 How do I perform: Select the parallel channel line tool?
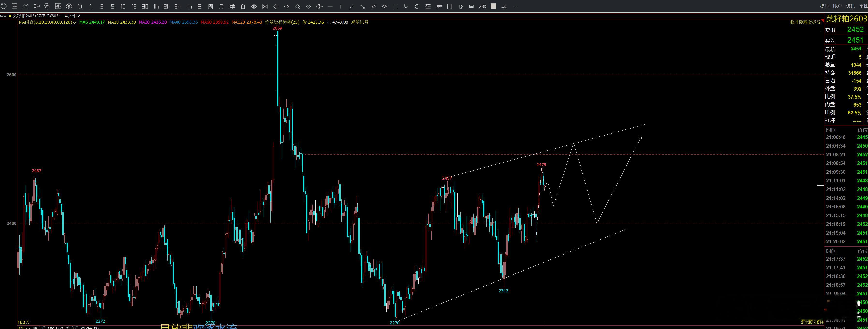[x=373, y=6]
